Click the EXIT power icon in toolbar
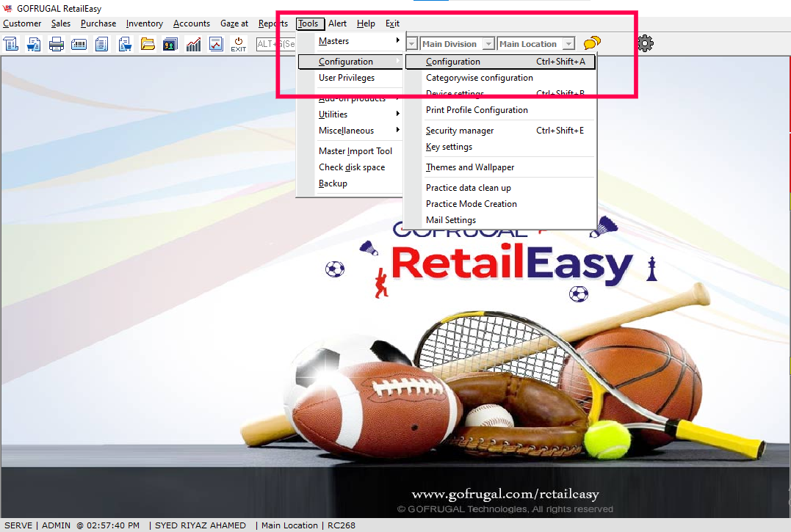The height and width of the screenshot is (532, 791). (239, 44)
